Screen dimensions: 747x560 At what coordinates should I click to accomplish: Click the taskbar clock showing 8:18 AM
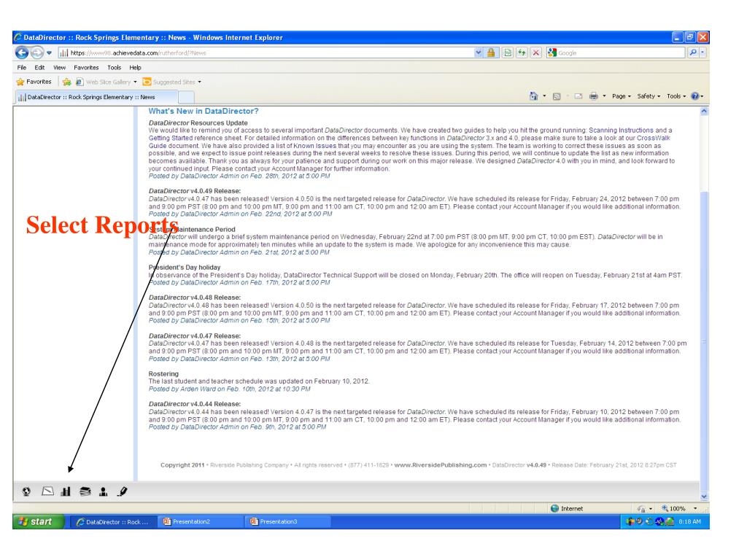690,522
